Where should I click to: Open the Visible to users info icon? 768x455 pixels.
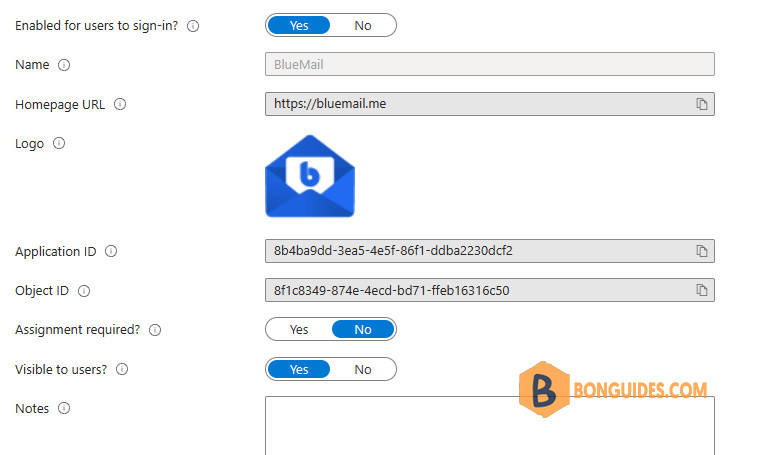click(x=122, y=369)
